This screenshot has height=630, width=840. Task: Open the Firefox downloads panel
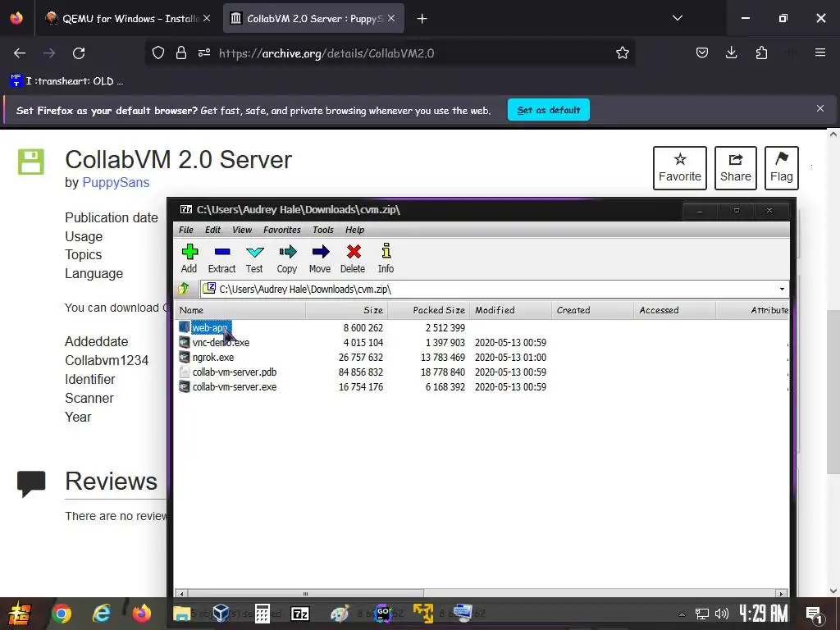tap(731, 53)
